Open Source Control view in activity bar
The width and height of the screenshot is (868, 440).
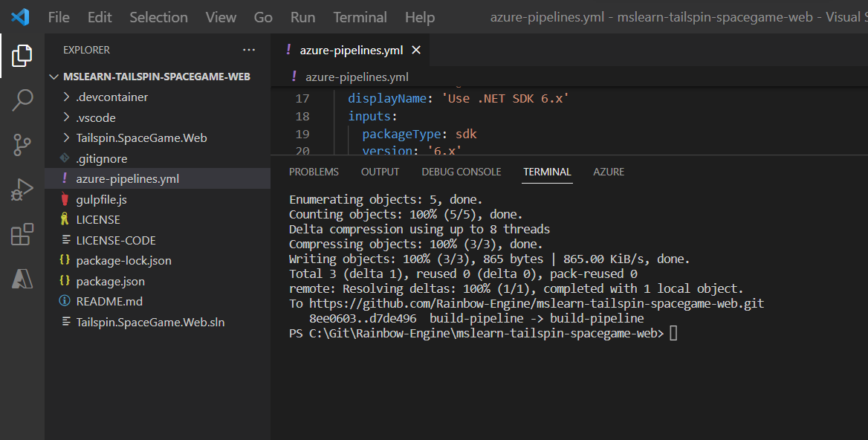click(22, 145)
